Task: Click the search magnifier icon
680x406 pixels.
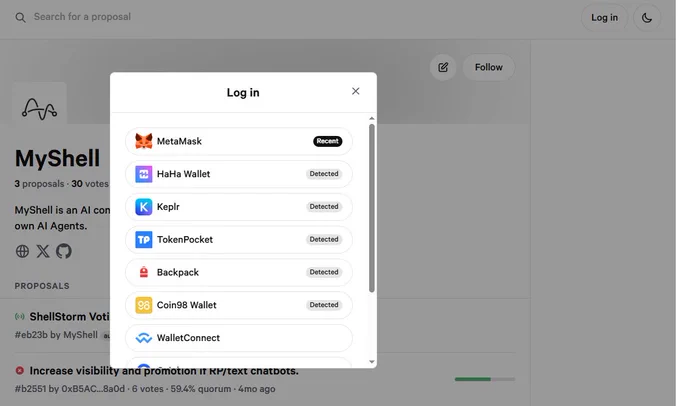Action: click(20, 17)
